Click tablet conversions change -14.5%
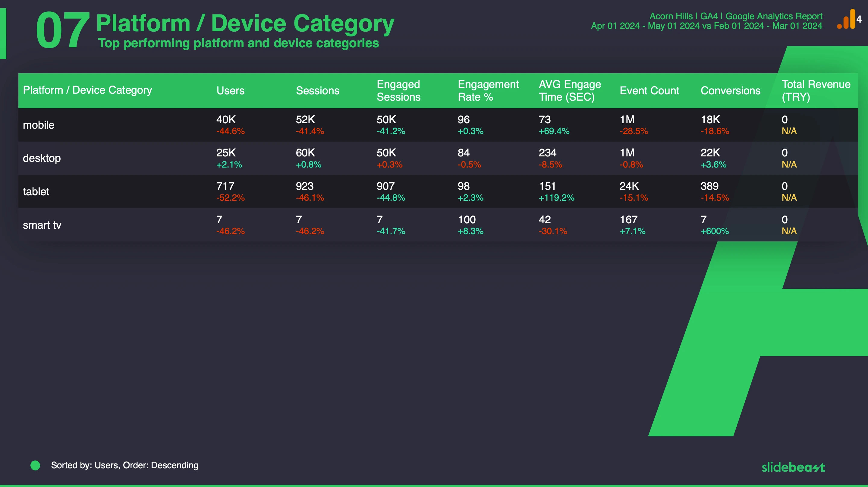868x487 pixels. (715, 197)
